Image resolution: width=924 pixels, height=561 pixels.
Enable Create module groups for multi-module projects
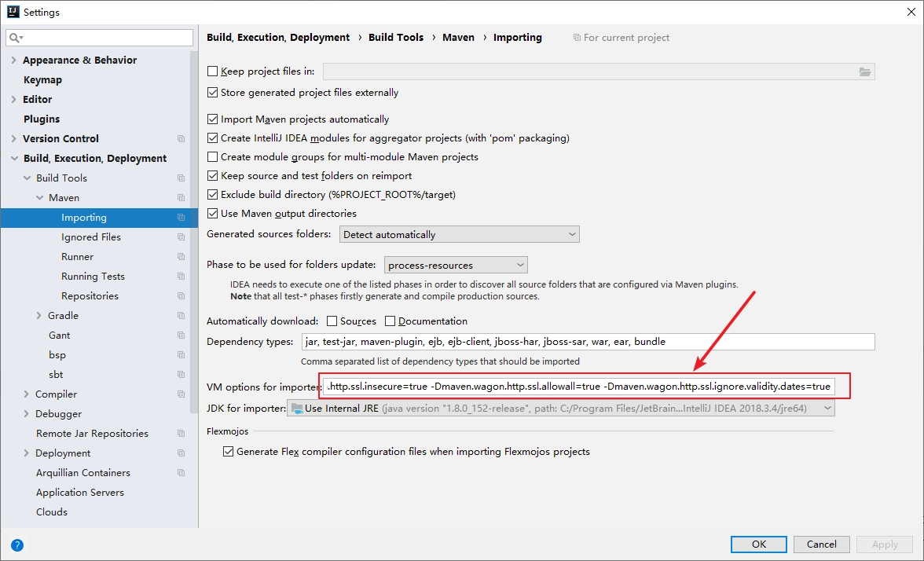pos(213,157)
